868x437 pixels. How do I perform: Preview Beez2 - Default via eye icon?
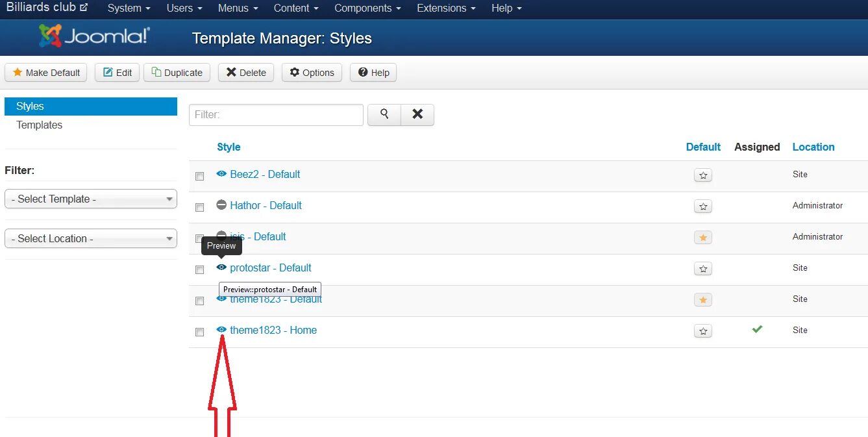221,174
